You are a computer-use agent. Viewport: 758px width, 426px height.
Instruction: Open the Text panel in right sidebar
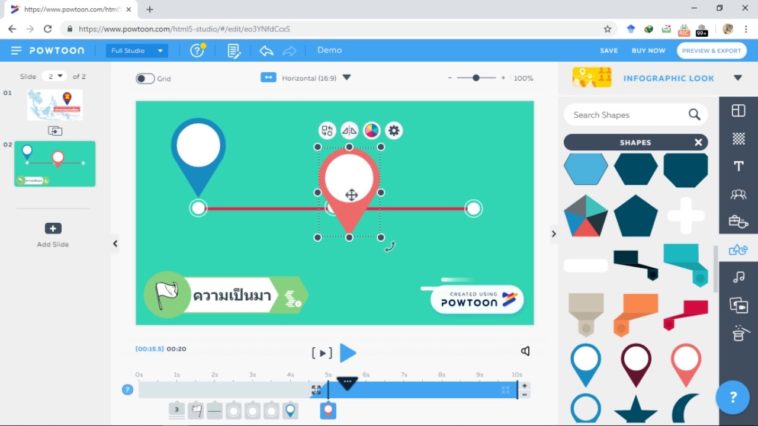738,166
